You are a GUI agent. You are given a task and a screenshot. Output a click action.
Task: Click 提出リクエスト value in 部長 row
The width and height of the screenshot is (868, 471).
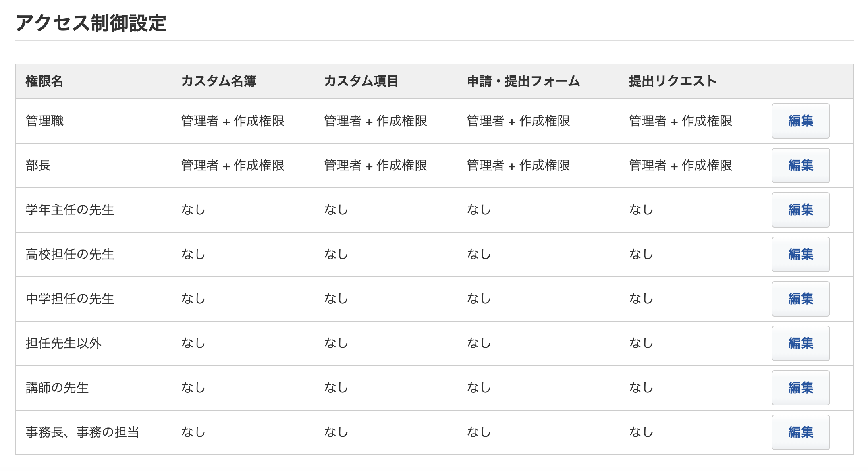point(681,166)
